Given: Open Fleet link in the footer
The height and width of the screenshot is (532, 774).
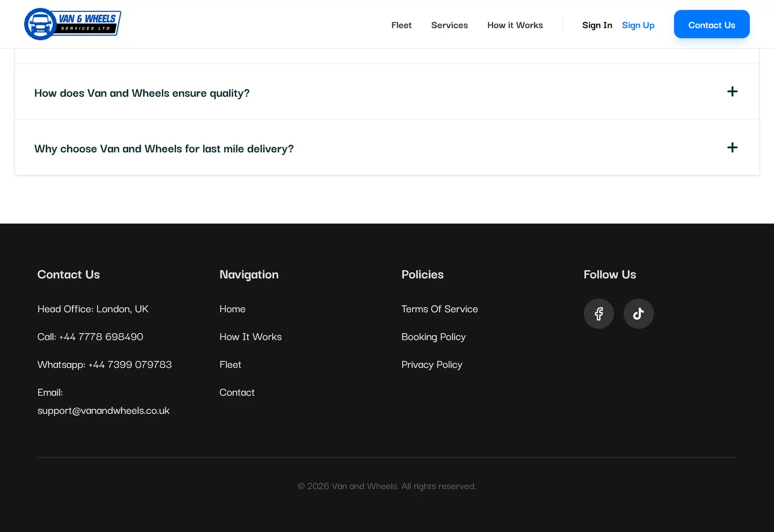Looking at the screenshot, I should 230,365.
